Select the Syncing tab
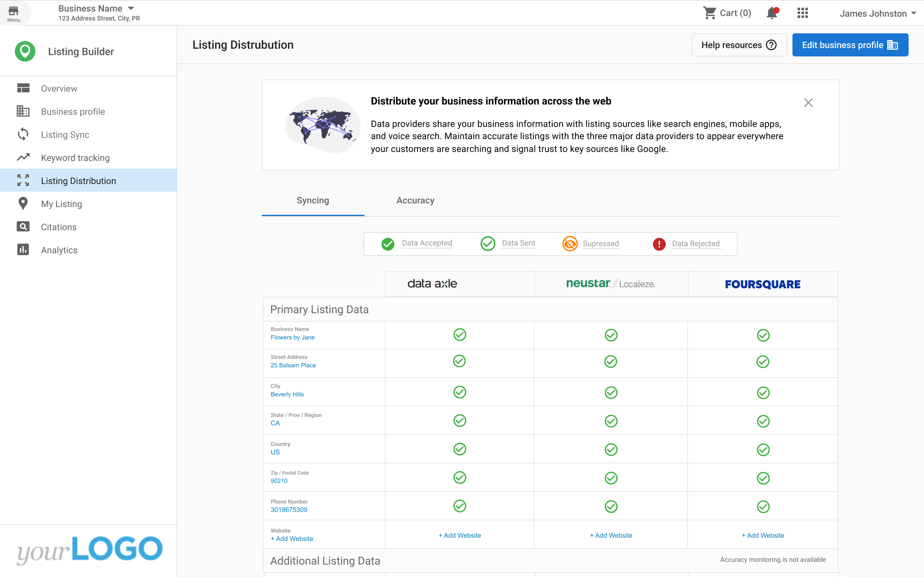The width and height of the screenshot is (924, 577). click(x=313, y=199)
